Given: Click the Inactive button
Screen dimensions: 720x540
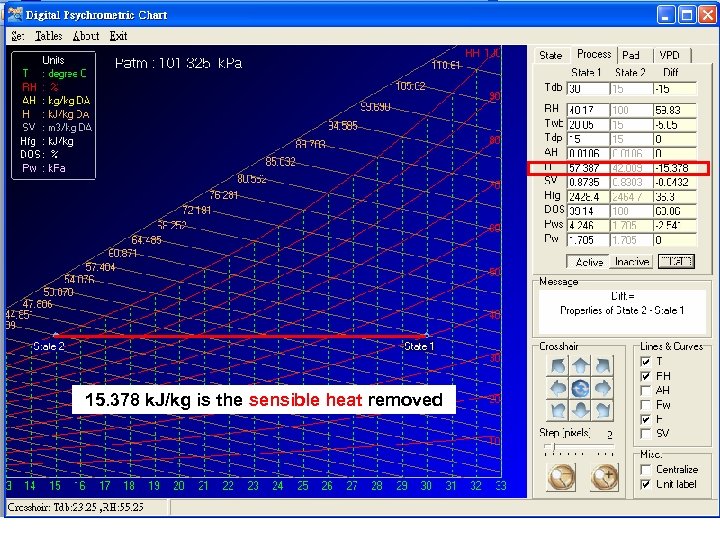Looking at the screenshot, I should pos(631,262).
